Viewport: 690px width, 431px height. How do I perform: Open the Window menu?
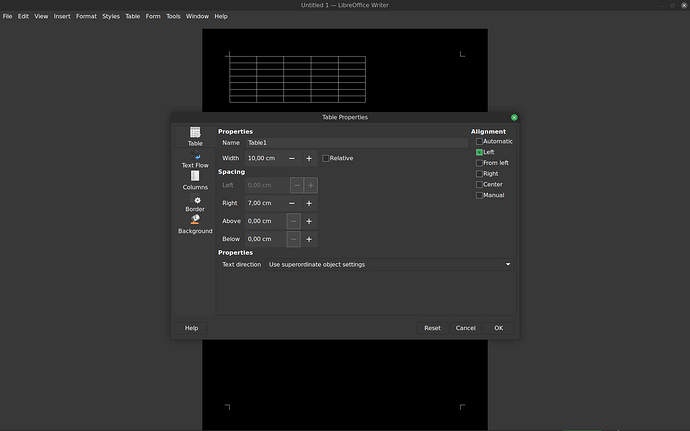(x=197, y=16)
